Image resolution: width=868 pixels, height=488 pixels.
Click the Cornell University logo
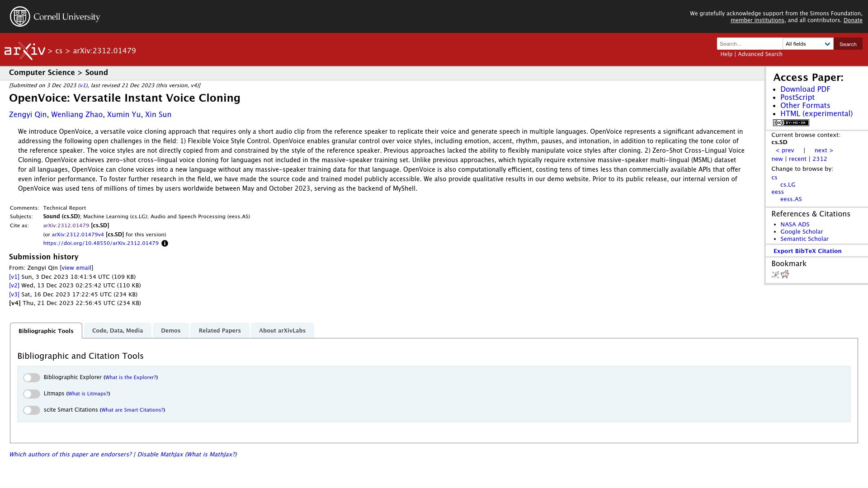(55, 17)
